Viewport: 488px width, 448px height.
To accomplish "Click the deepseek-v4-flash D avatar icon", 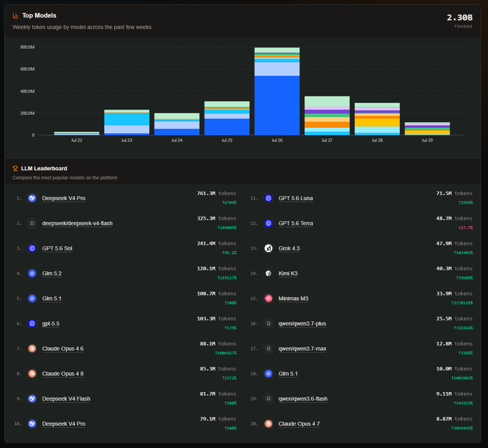I will pos(32,223).
